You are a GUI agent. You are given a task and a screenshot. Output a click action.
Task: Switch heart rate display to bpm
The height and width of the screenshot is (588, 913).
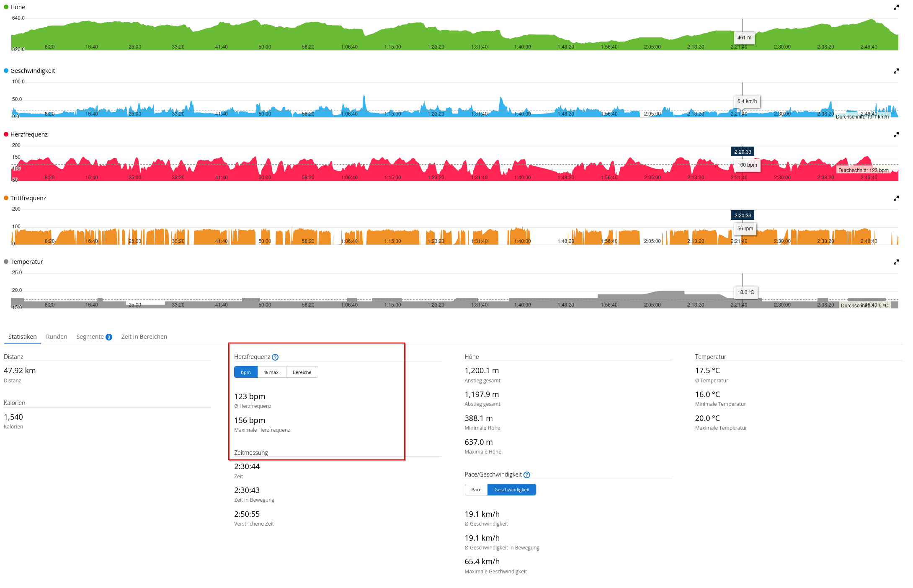[246, 372]
